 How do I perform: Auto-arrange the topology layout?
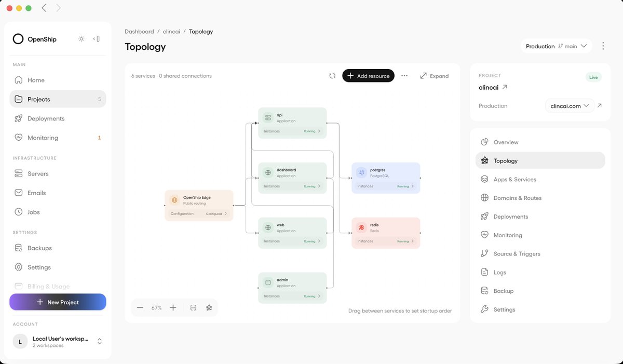click(x=209, y=308)
